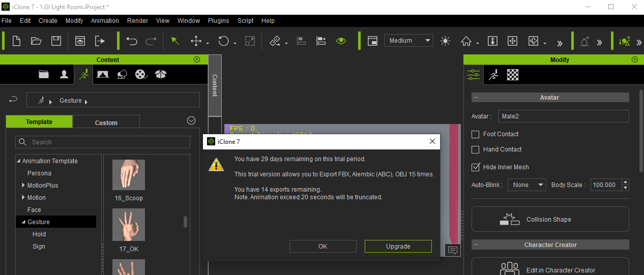This screenshot has width=644, height=275.
Task: Open the Plugins menu
Action: 218,21
